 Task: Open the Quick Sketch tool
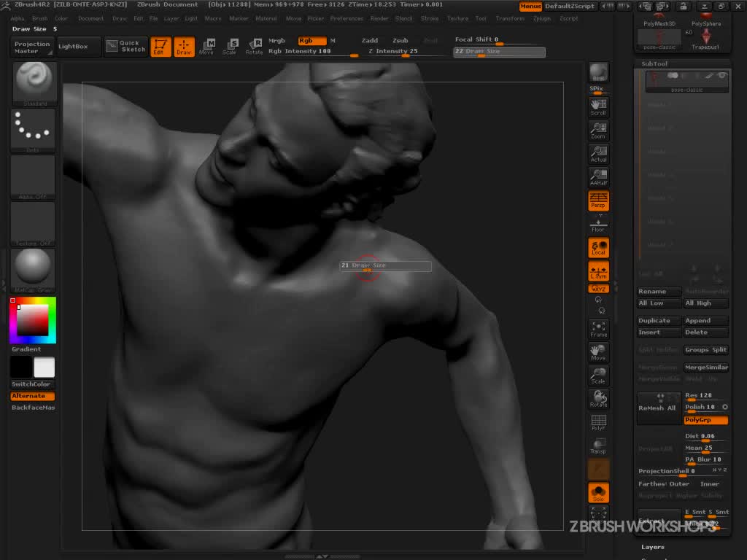coord(125,46)
